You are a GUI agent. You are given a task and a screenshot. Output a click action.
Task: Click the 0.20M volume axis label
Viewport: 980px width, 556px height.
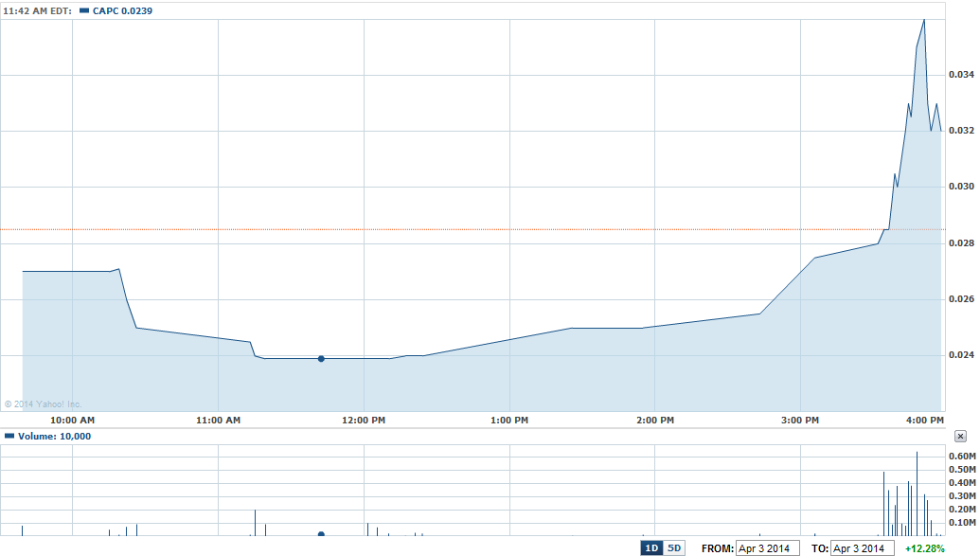point(963,509)
